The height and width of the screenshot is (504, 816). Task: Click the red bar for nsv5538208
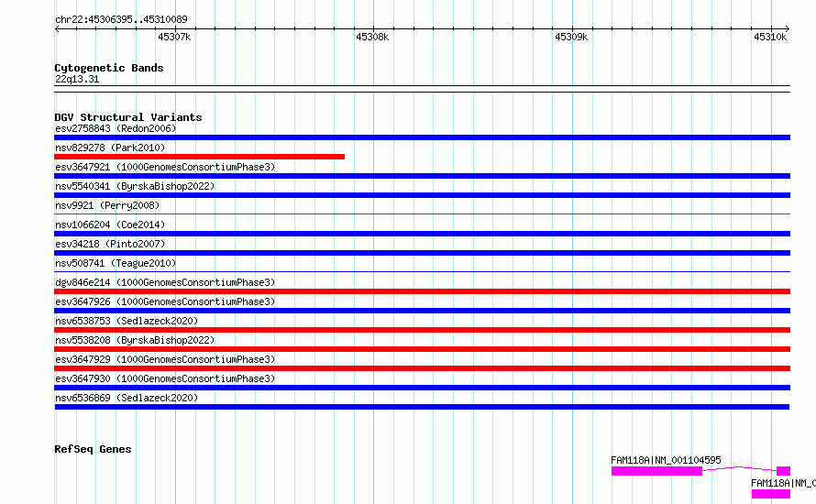tap(422, 349)
